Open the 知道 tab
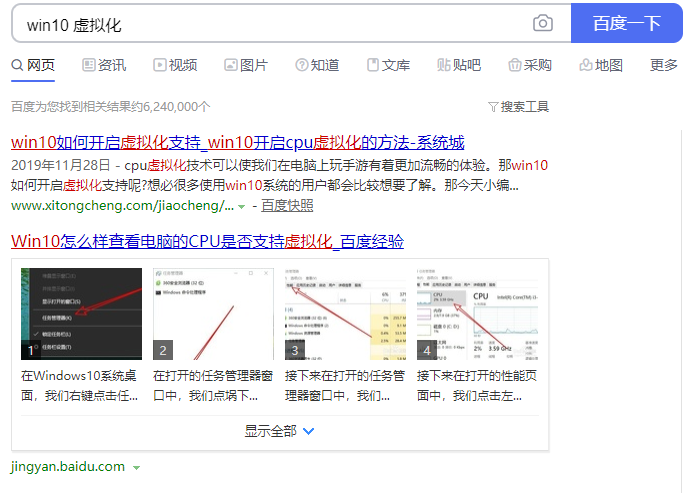Image resolution: width=686 pixels, height=493 pixels. point(317,65)
